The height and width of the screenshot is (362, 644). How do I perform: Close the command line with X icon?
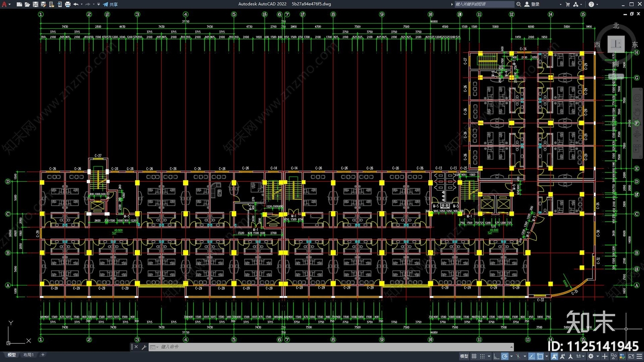pos(136,347)
